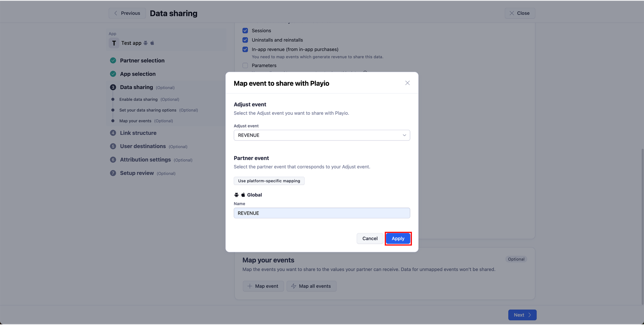Click the Test app name label
This screenshot has width=644, height=325.
click(131, 43)
